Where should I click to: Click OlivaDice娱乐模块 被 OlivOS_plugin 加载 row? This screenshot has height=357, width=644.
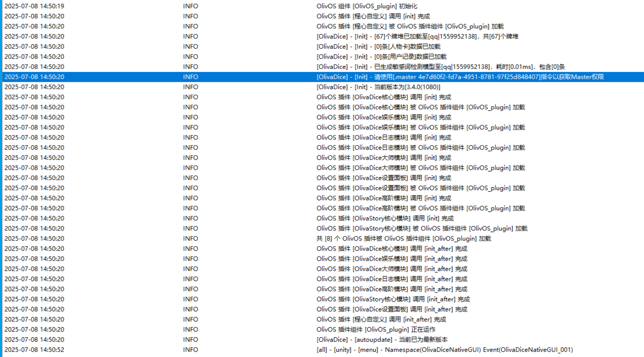click(421, 127)
